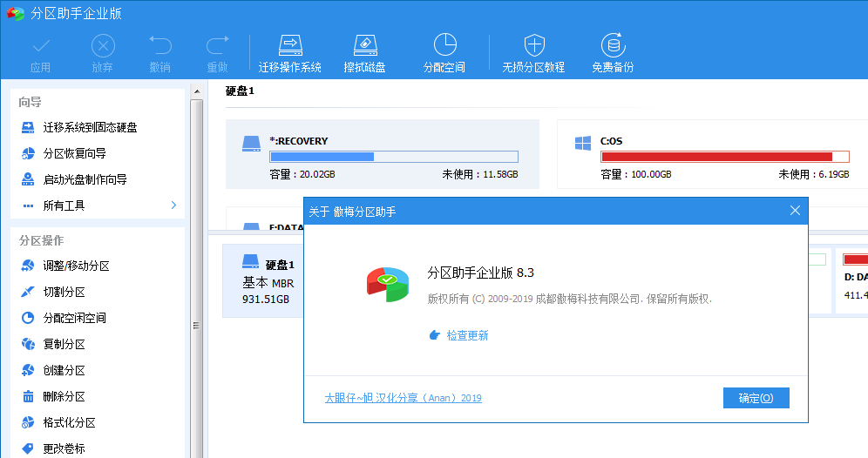Select 启动光盘制作向导 icon
Image resolution: width=868 pixels, height=458 pixels.
(28, 179)
